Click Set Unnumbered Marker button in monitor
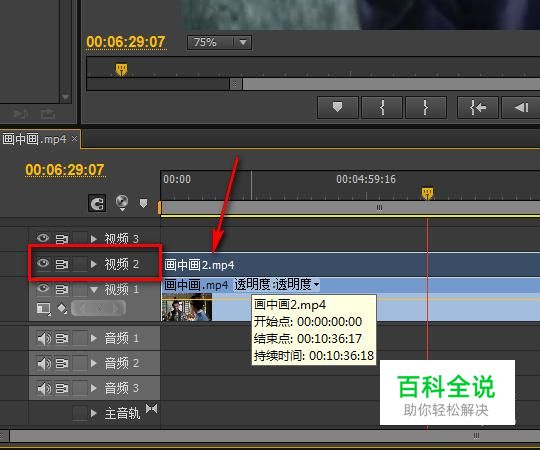540x450 pixels. (338, 108)
